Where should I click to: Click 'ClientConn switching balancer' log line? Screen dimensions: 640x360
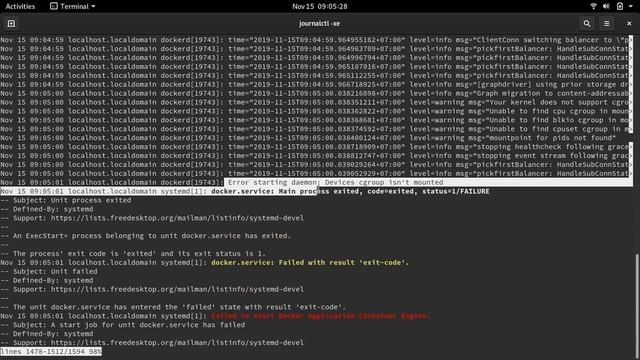(x=316, y=40)
